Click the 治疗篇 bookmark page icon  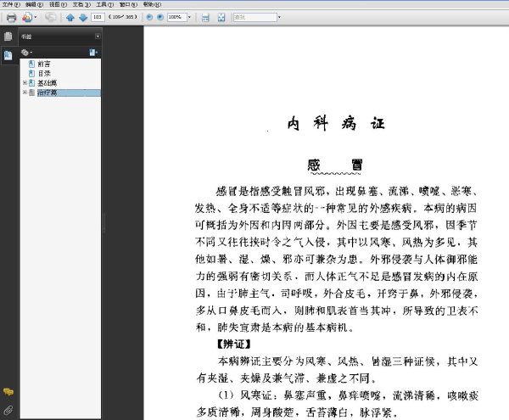click(31, 92)
